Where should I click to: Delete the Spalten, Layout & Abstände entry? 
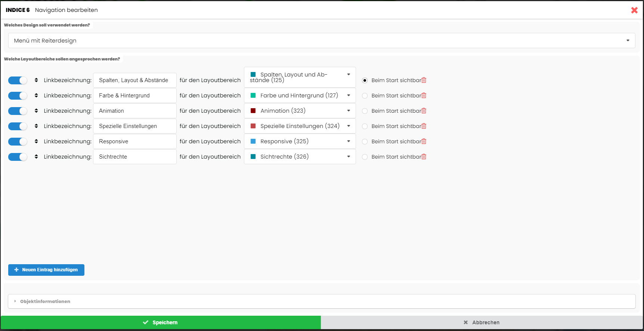424,80
